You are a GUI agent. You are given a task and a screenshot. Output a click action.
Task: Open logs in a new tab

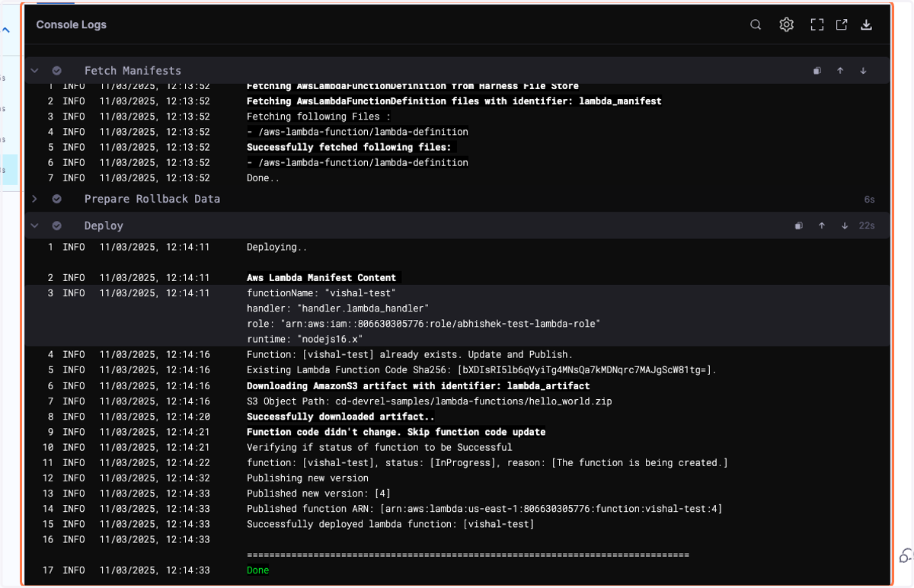click(842, 24)
